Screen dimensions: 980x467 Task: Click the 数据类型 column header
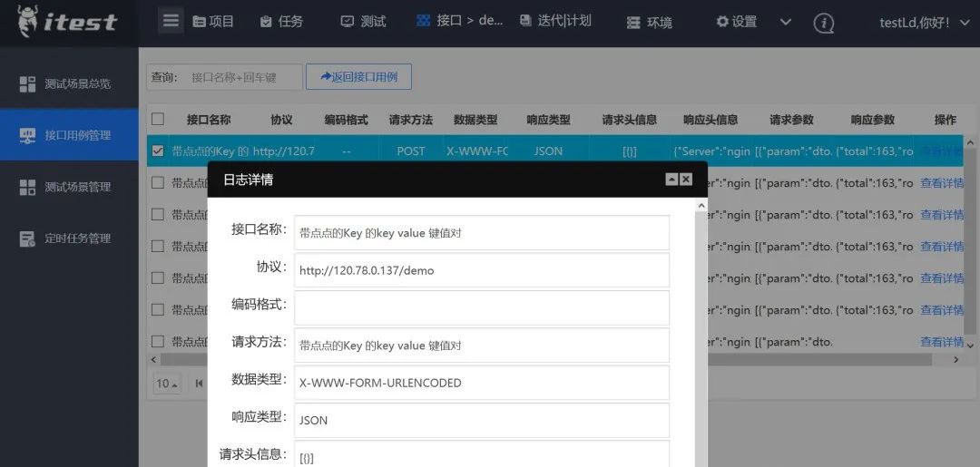(475, 120)
